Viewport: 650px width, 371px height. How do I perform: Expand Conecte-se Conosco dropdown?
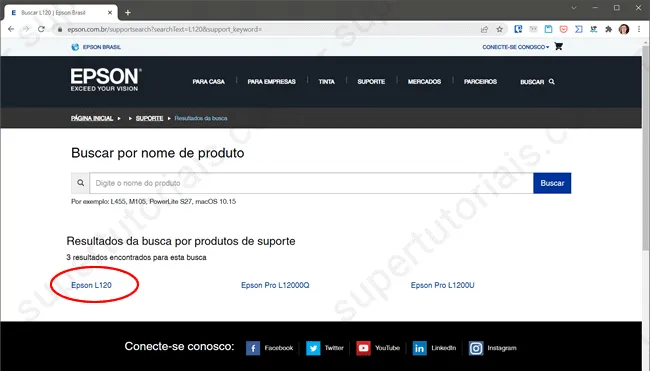tap(515, 47)
